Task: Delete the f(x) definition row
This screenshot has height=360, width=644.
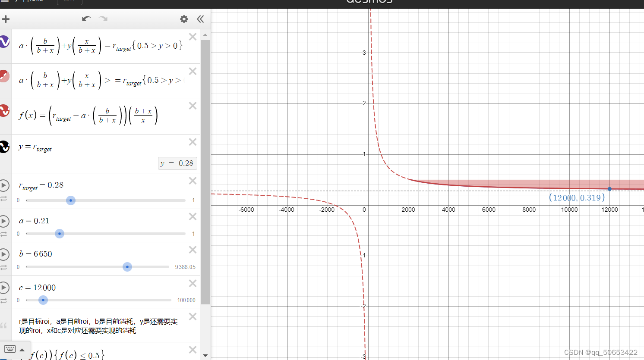Action: pyautogui.click(x=193, y=106)
